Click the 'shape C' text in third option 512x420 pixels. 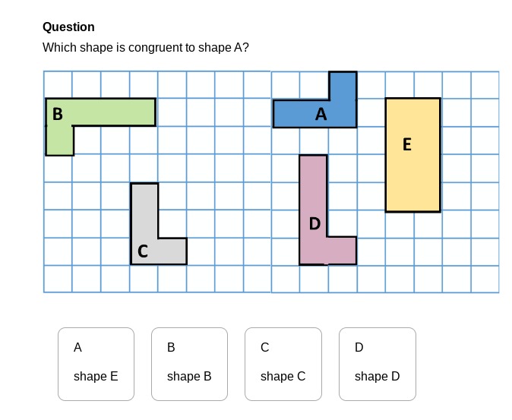point(283,376)
